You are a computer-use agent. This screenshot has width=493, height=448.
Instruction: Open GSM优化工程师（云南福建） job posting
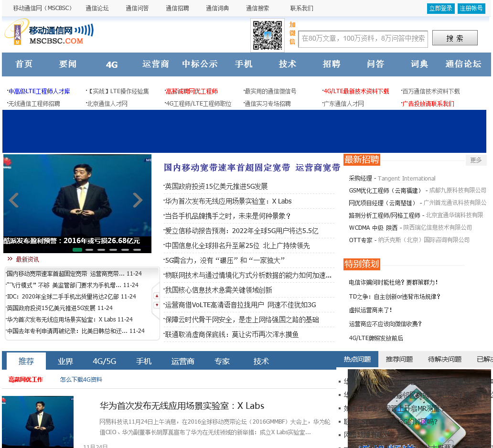click(x=386, y=191)
